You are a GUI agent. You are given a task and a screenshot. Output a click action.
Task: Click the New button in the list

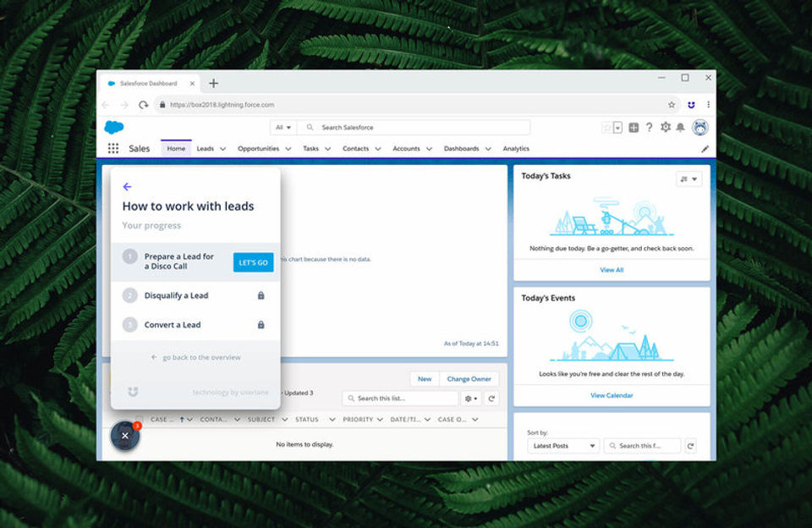425,379
